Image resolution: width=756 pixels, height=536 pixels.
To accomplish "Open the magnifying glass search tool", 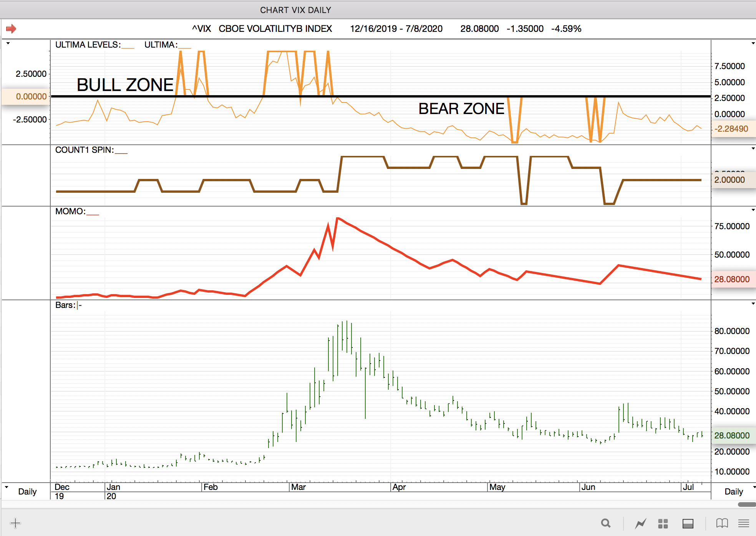I will coord(606,523).
